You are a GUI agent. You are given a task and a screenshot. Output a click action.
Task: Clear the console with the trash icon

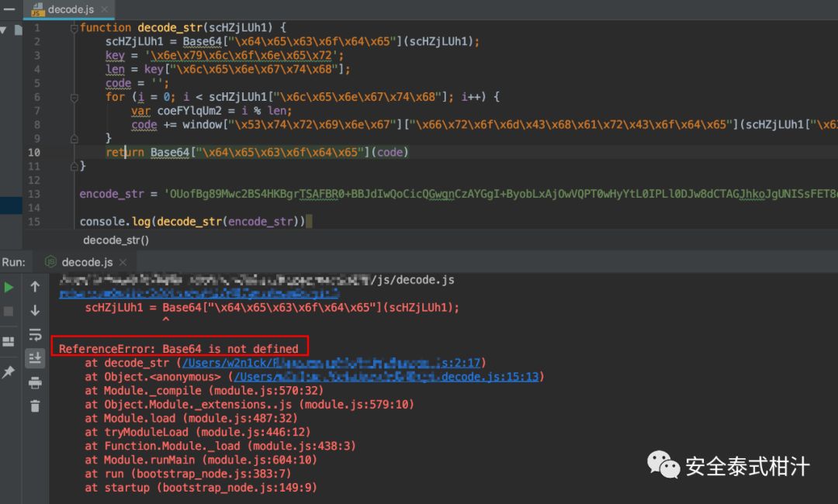pos(35,406)
